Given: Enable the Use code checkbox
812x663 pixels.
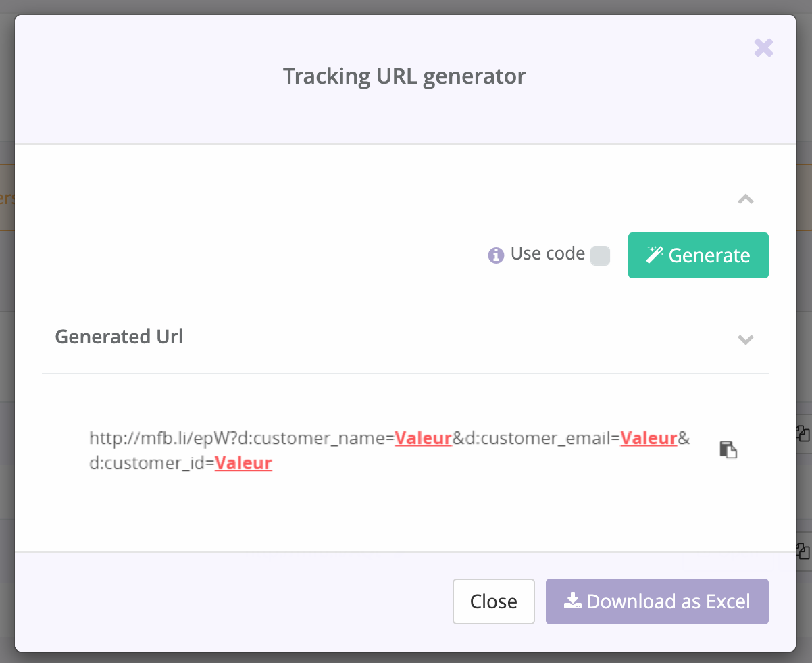Looking at the screenshot, I should tap(600, 255).
